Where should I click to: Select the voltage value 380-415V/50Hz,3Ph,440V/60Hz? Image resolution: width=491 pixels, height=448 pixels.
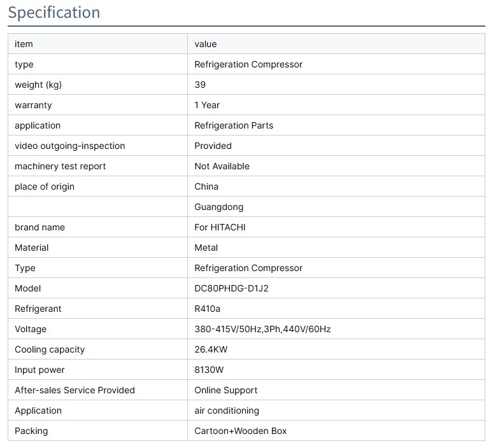pyautogui.click(x=262, y=329)
